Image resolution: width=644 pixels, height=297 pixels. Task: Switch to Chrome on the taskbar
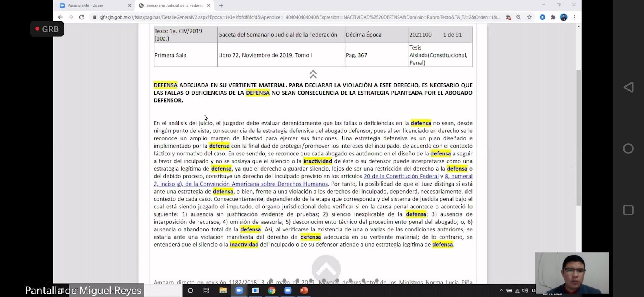pyautogui.click(x=272, y=290)
